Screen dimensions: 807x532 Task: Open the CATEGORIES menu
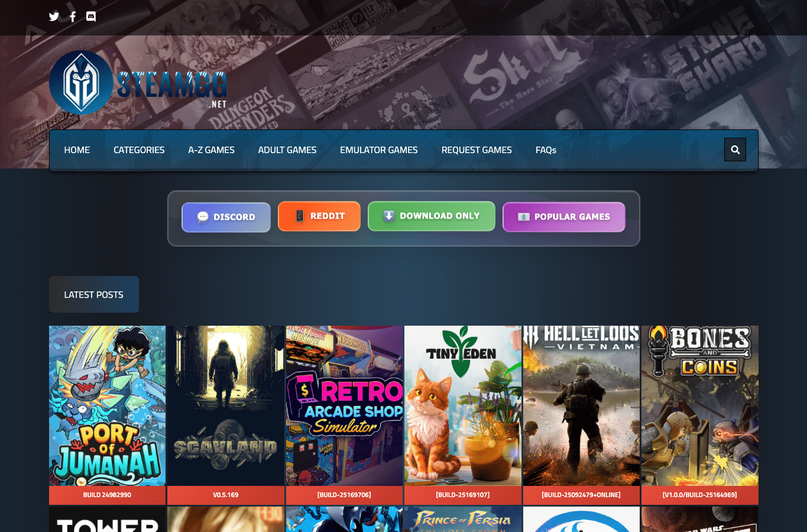pos(139,150)
